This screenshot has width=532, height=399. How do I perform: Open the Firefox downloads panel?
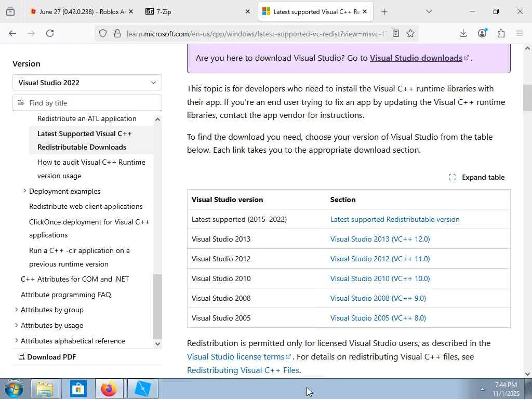coord(463,33)
